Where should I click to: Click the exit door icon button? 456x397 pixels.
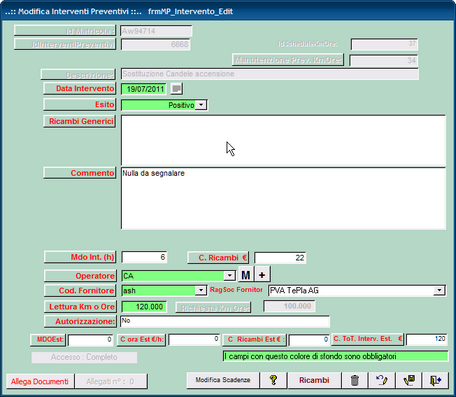[435, 380]
